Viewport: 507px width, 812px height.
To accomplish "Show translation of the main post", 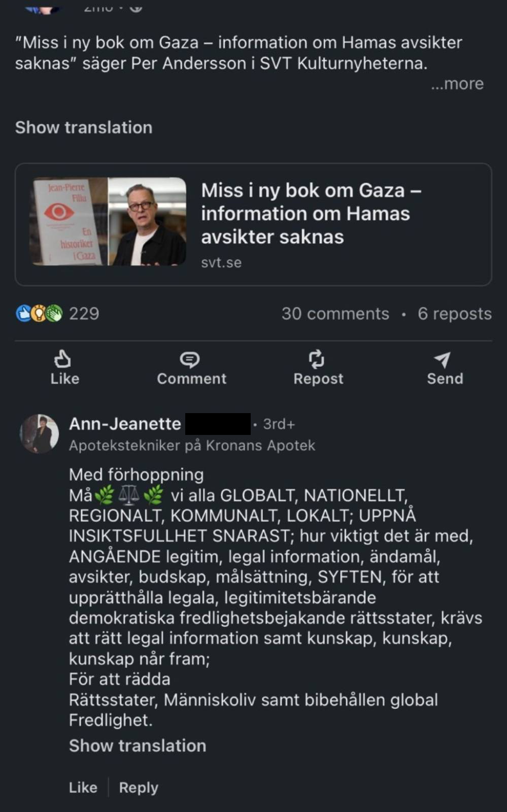I will coord(84,127).
